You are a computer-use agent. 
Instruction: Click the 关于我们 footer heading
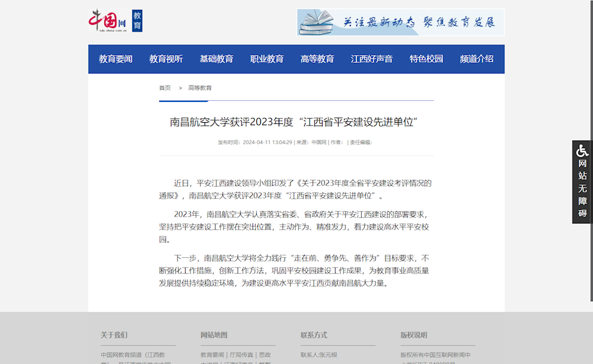click(x=114, y=335)
